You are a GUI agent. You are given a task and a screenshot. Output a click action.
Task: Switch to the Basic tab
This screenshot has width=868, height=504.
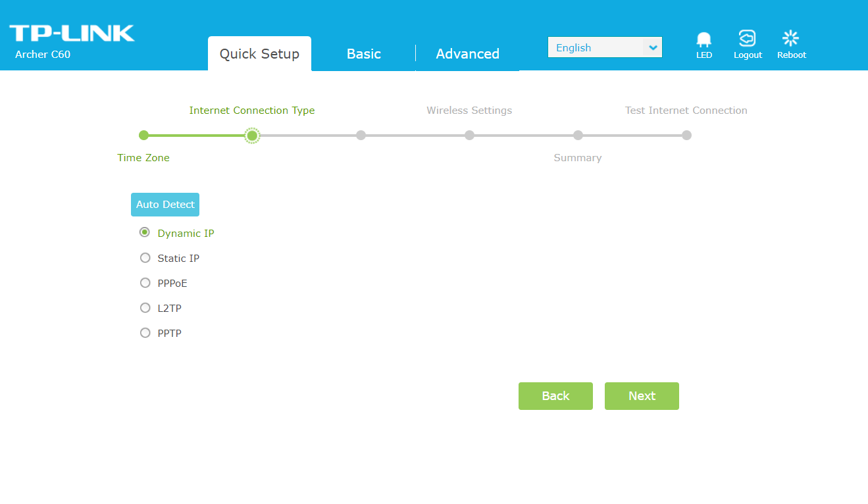pyautogui.click(x=363, y=54)
